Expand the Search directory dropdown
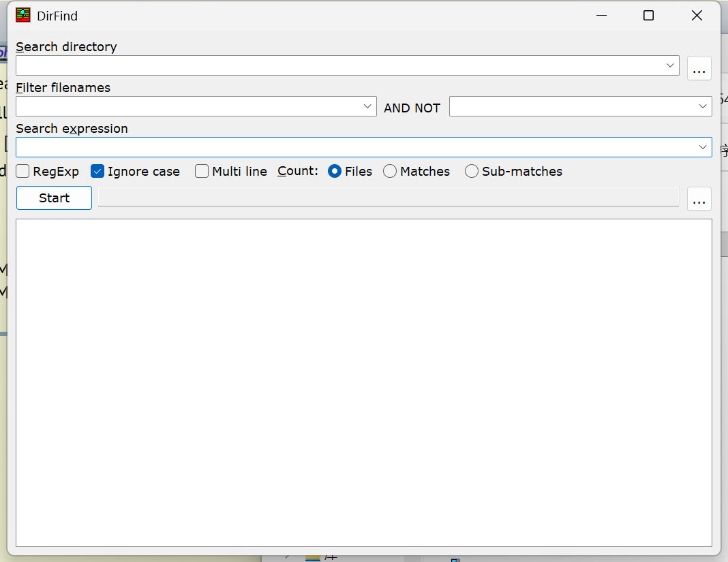This screenshot has height=562, width=728. [x=669, y=65]
